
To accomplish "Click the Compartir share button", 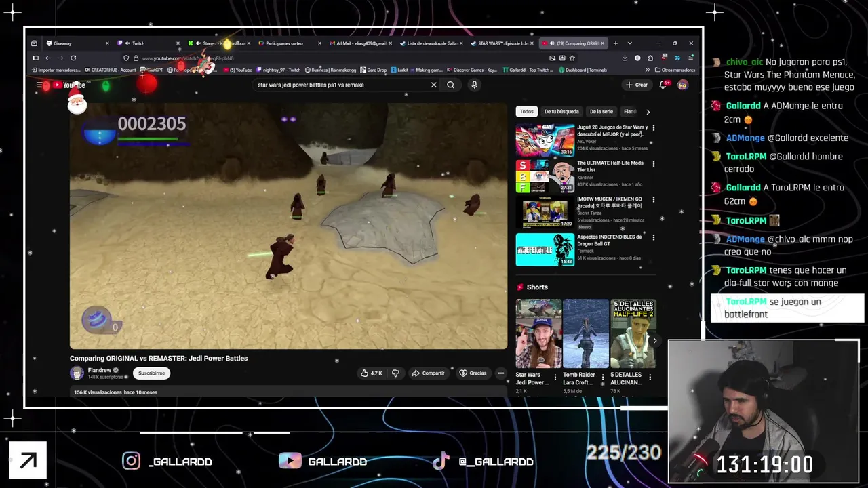I will point(428,373).
